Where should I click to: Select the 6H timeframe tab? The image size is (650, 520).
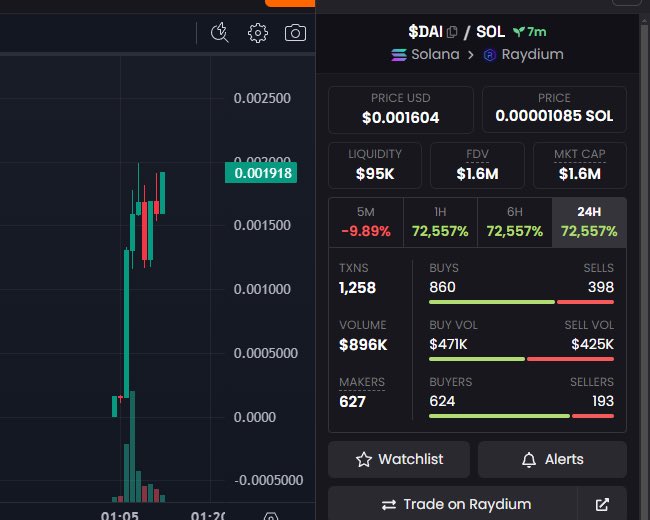pyautogui.click(x=514, y=222)
